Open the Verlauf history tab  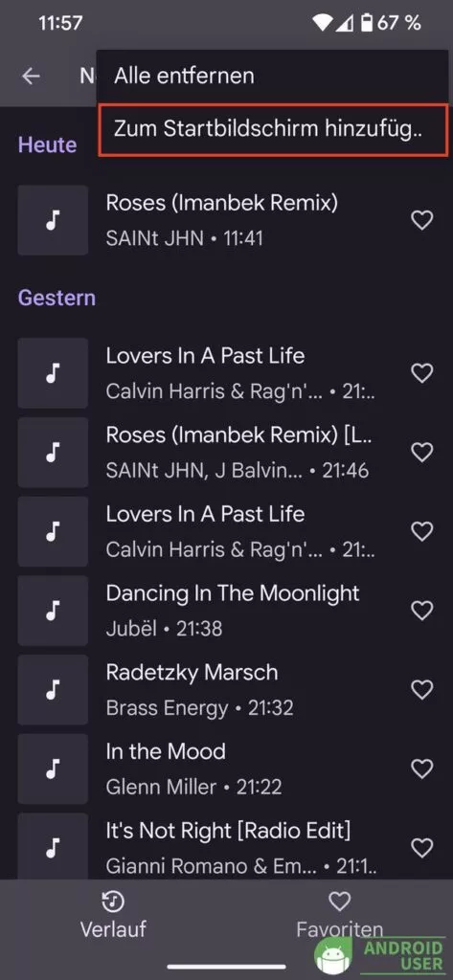tap(113, 915)
